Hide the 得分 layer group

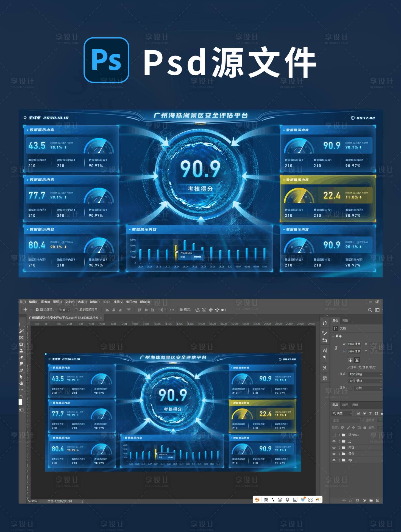click(x=334, y=454)
